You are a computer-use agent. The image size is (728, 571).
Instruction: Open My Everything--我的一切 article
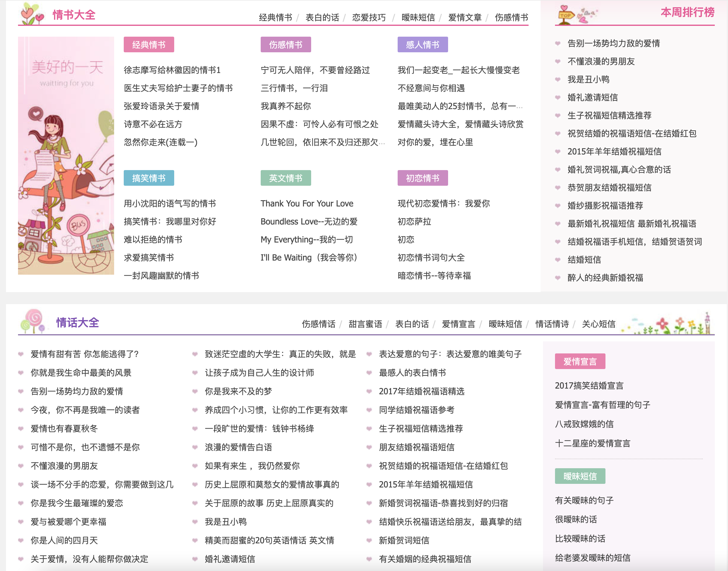[x=306, y=240]
